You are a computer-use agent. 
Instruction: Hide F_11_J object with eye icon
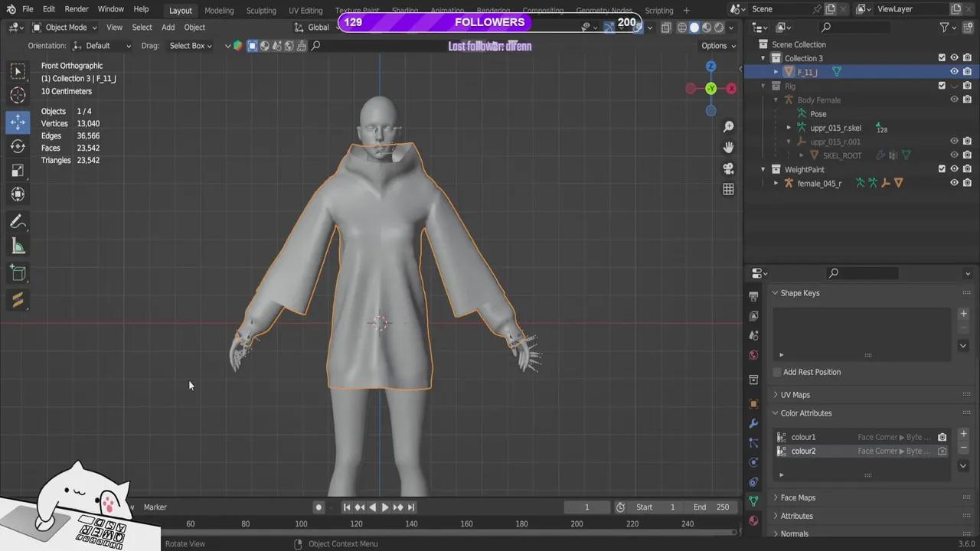click(954, 72)
